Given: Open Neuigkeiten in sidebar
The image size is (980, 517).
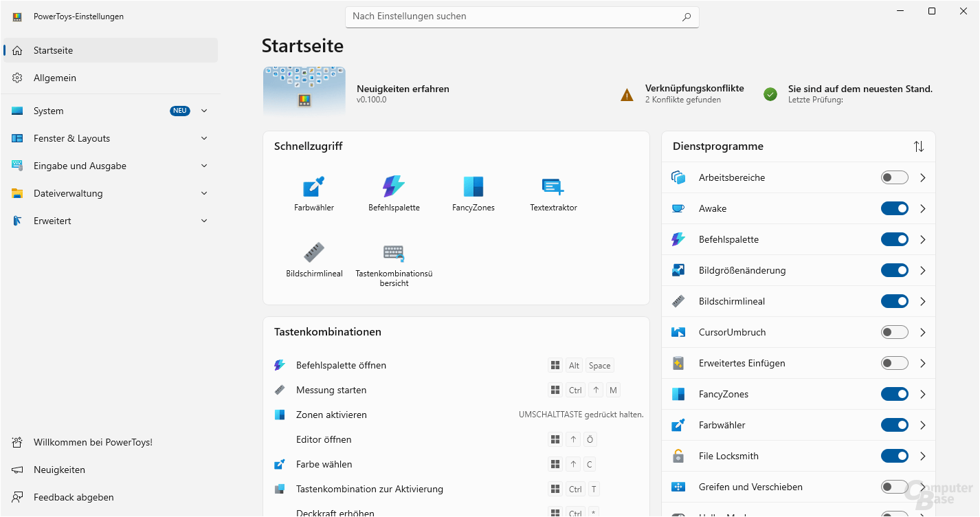Looking at the screenshot, I should (x=111, y=470).
